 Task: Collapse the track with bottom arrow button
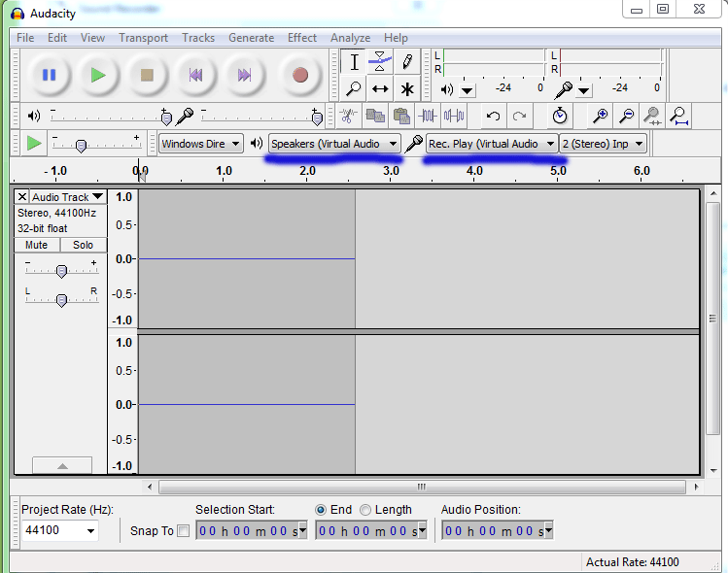click(x=62, y=465)
